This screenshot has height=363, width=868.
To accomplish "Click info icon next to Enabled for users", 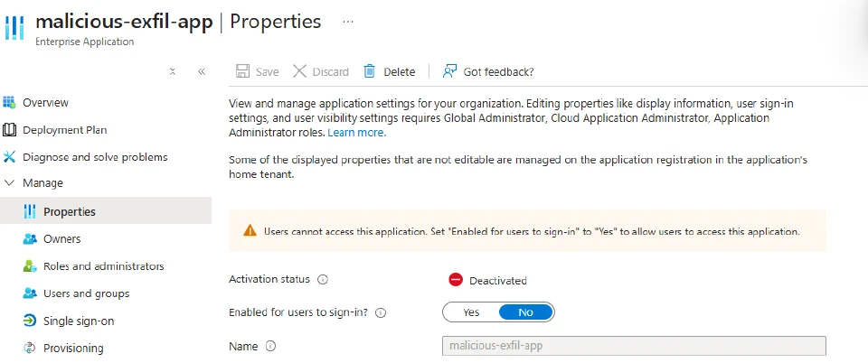I will coord(381,312).
